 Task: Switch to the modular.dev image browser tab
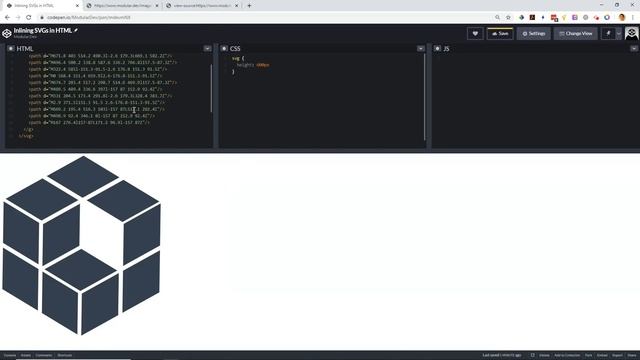(122, 6)
